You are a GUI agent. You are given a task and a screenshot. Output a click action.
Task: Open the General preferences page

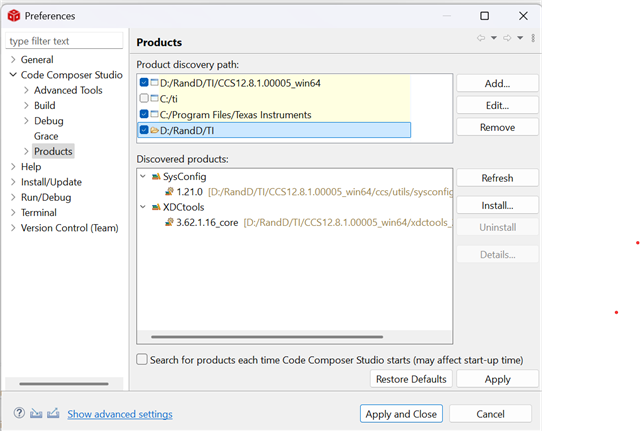[37, 60]
